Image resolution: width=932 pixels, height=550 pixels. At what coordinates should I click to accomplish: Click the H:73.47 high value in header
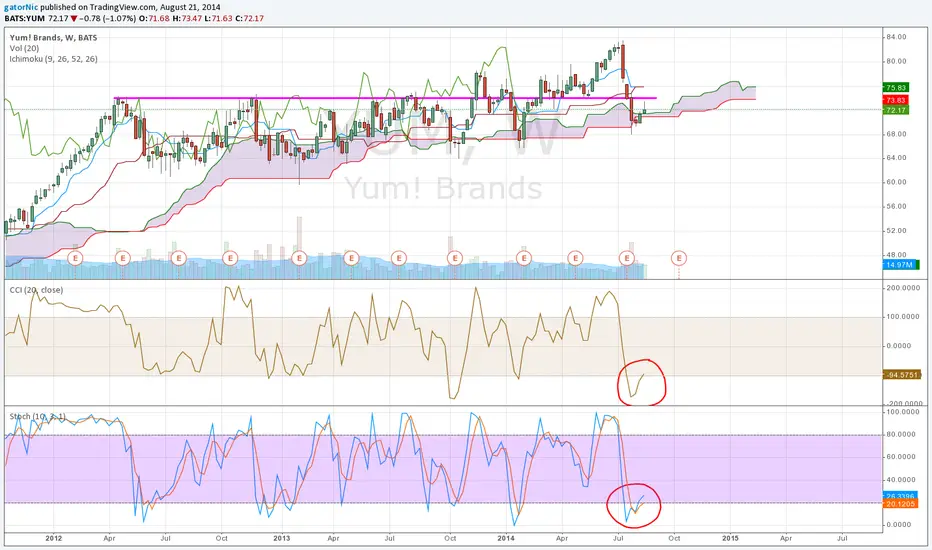click(x=186, y=18)
